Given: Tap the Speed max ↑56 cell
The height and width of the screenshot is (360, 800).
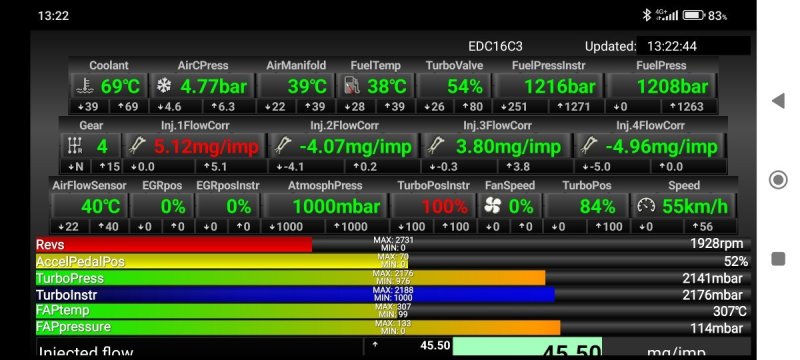Looking at the screenshot, I should tap(709, 226).
